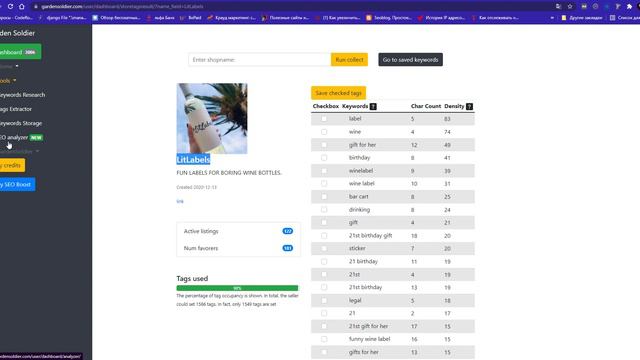Open the Seoblog bookmark in bookmarks bar
Image resolution: width=640 pixels, height=360 pixels.
coord(389,18)
